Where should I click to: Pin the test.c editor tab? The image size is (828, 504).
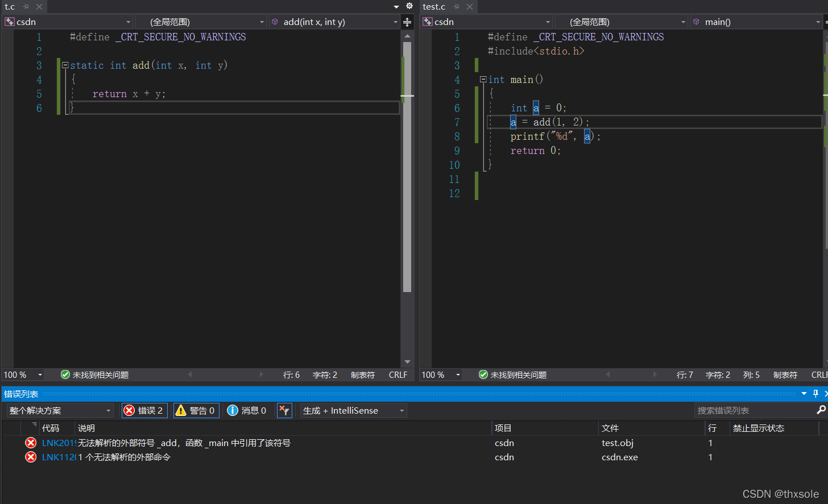point(457,7)
